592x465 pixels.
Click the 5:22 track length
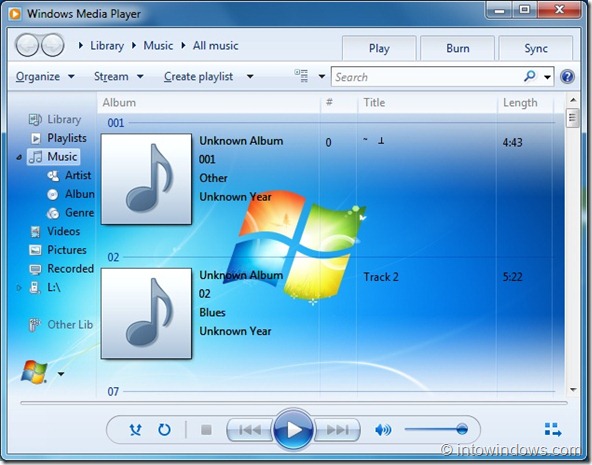pos(512,277)
